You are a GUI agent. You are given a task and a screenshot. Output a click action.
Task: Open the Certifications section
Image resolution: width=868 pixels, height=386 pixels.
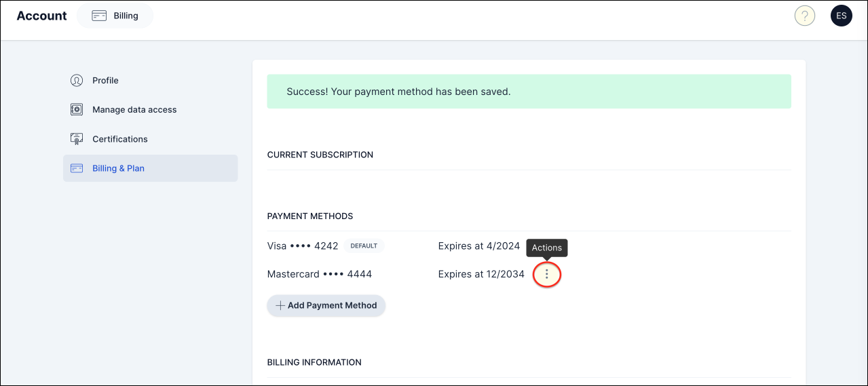click(x=120, y=139)
